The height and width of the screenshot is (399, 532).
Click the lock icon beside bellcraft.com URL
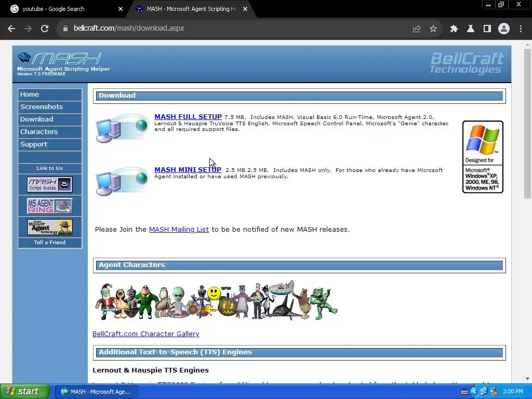pyautogui.click(x=65, y=29)
